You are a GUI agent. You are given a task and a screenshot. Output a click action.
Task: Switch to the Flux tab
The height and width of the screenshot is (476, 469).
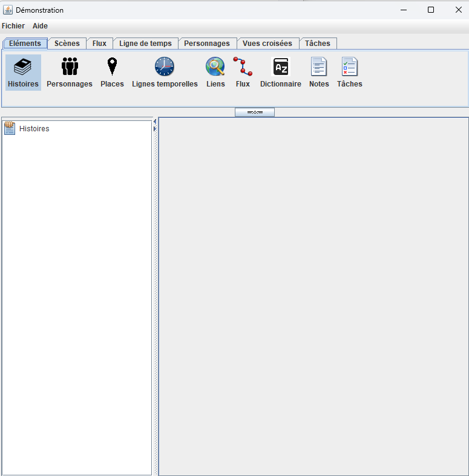click(99, 44)
